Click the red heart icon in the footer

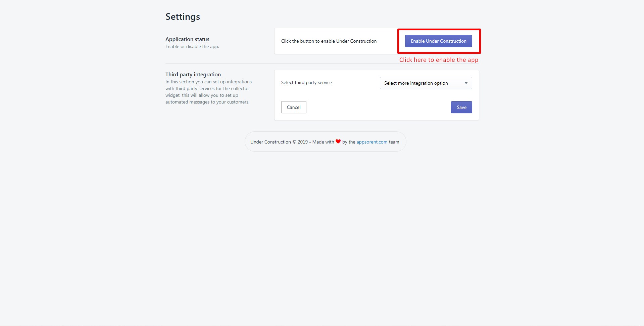(338, 141)
